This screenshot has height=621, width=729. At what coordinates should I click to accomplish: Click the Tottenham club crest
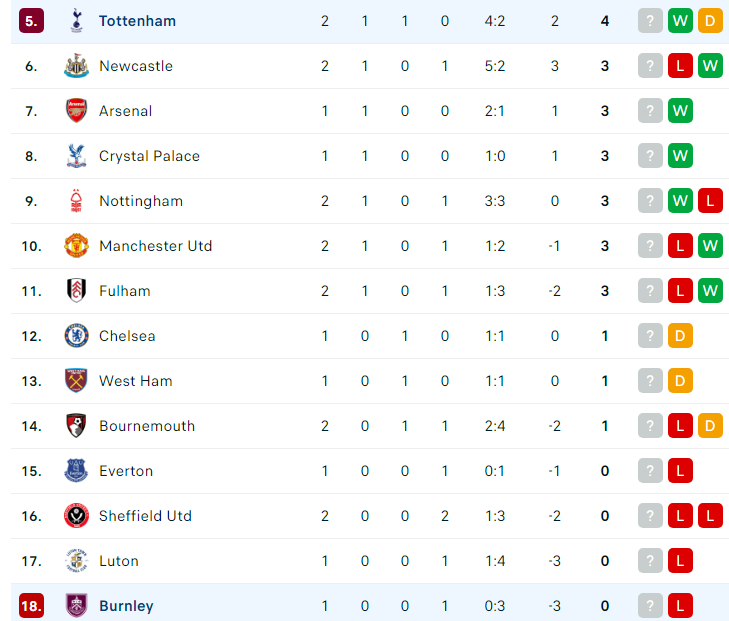76,21
